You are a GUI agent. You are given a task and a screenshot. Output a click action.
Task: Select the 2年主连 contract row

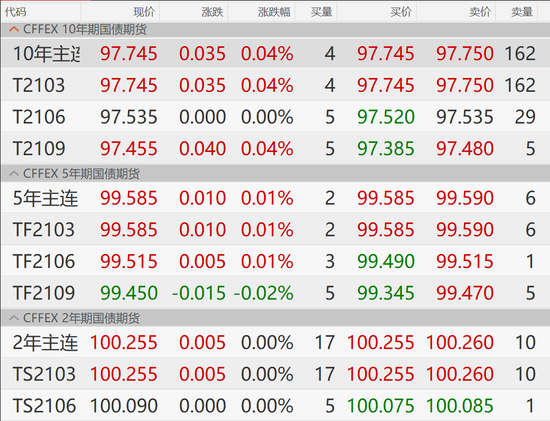(x=275, y=342)
